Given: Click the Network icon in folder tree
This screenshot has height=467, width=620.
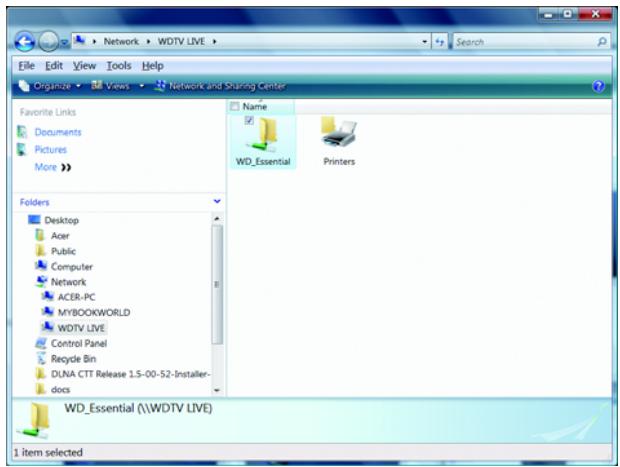Looking at the screenshot, I should tap(41, 281).
